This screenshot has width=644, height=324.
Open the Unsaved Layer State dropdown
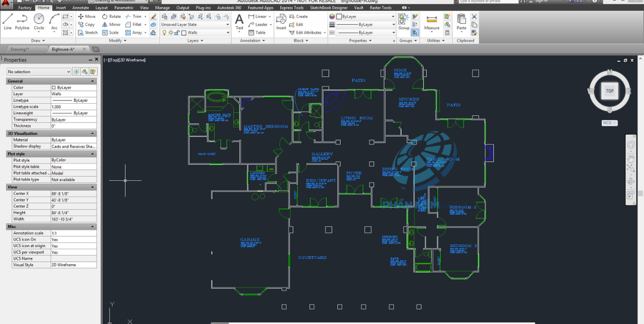click(195, 24)
